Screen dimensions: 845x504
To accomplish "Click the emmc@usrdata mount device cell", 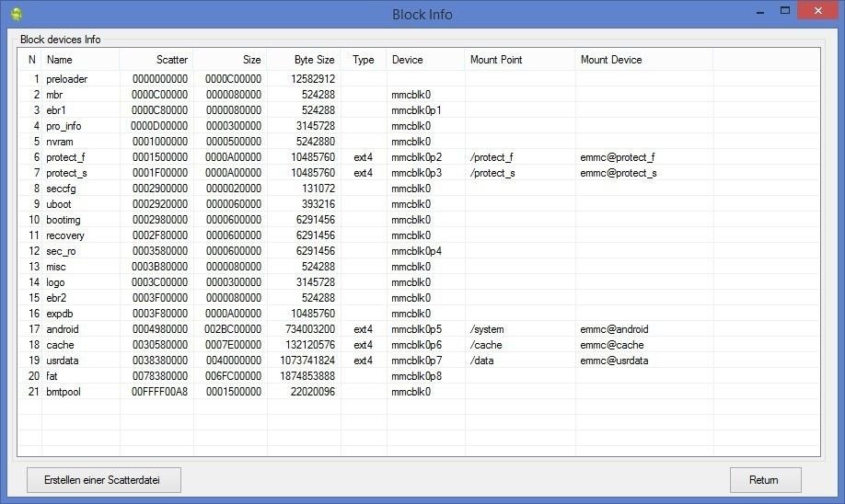I will coord(614,361).
